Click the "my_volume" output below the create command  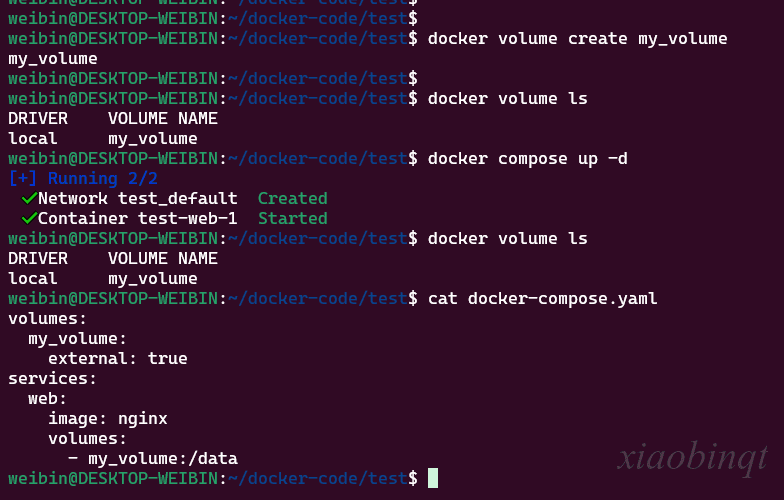click(x=52, y=59)
